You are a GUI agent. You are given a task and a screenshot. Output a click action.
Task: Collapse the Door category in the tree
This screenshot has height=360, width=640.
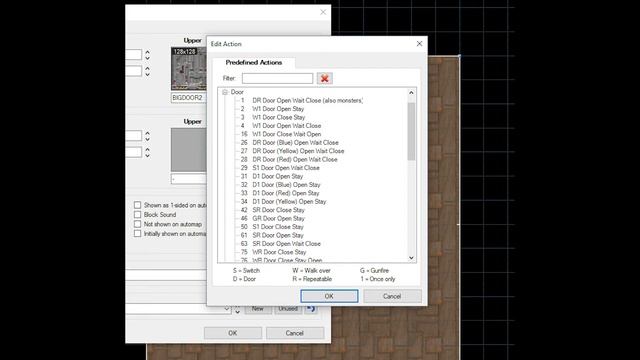click(224, 92)
